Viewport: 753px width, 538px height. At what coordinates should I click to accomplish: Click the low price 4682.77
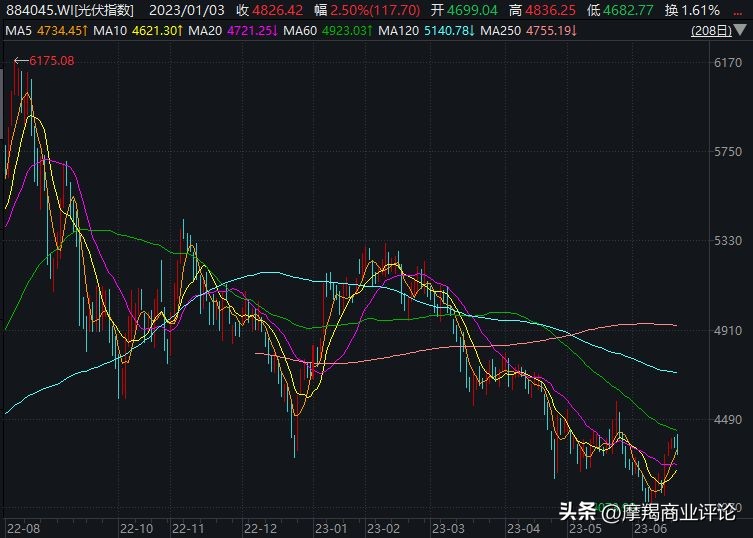pos(628,10)
